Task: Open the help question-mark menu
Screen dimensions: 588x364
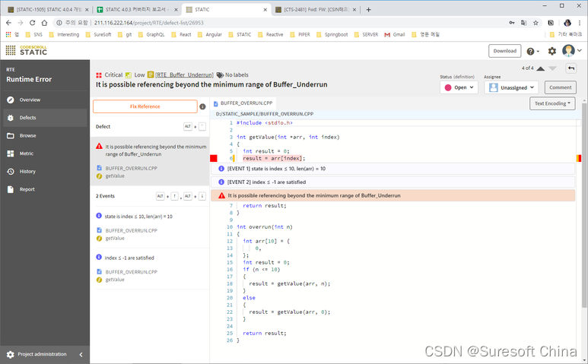Action: click(533, 52)
